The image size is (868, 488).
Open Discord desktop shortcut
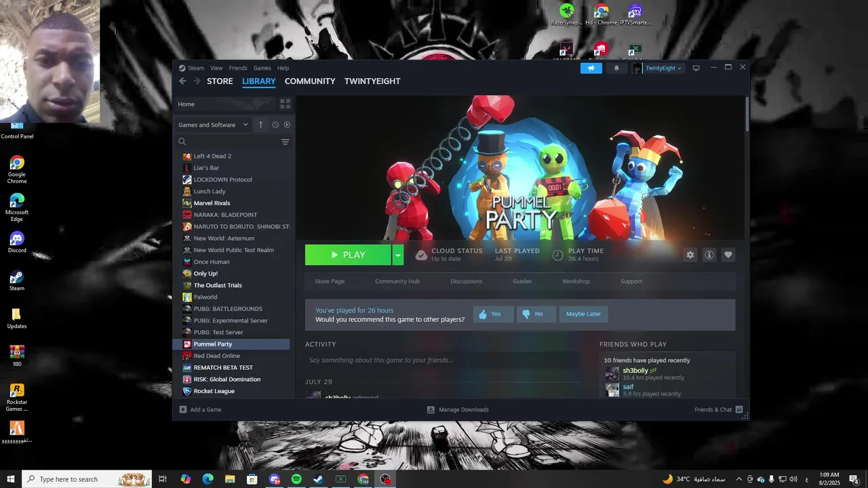click(x=17, y=243)
